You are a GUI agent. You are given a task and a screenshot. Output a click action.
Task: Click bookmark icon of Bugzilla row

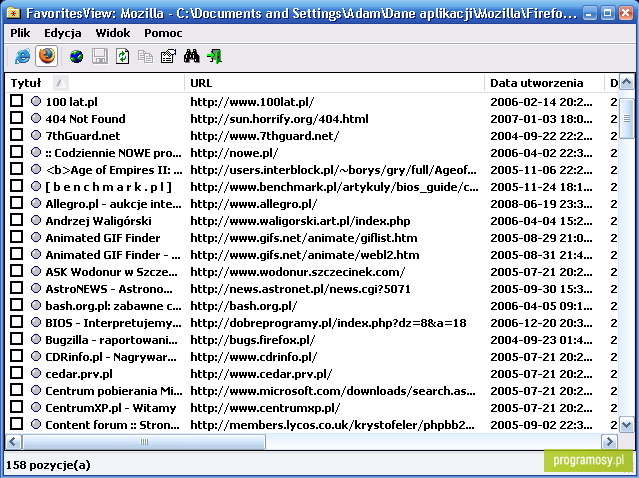click(x=36, y=339)
